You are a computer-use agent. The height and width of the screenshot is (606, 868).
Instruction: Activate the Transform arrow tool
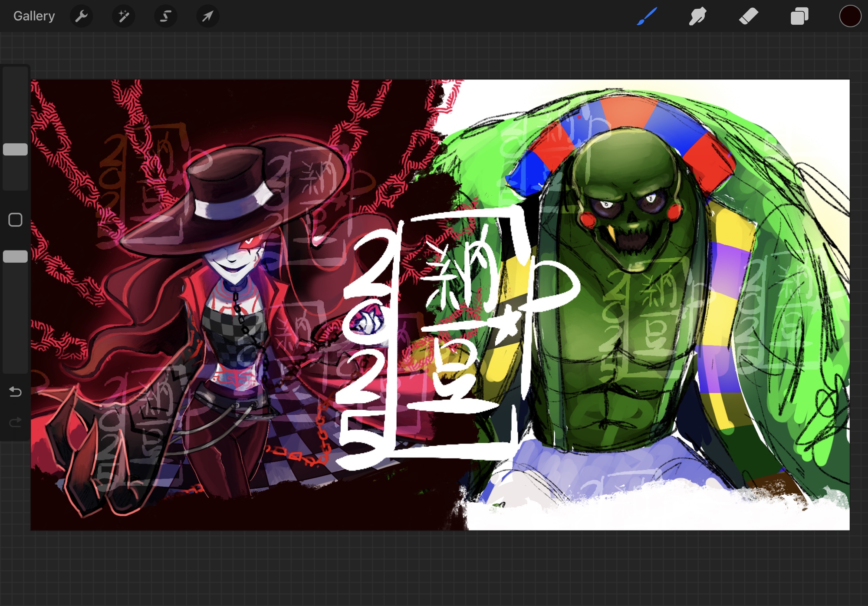pos(207,16)
